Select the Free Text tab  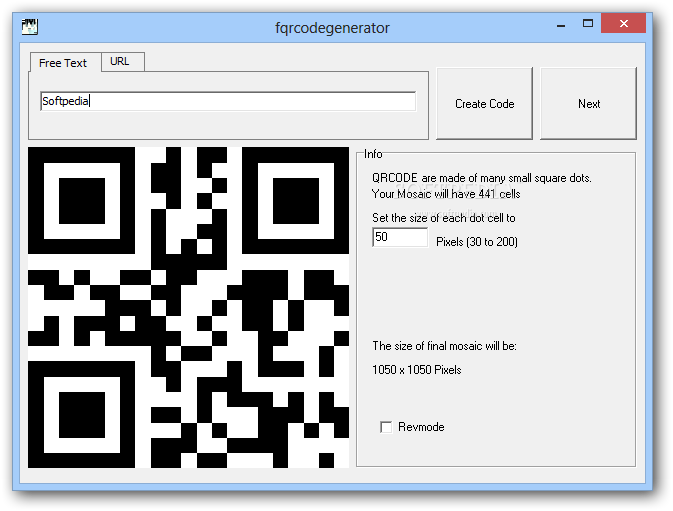click(x=65, y=63)
